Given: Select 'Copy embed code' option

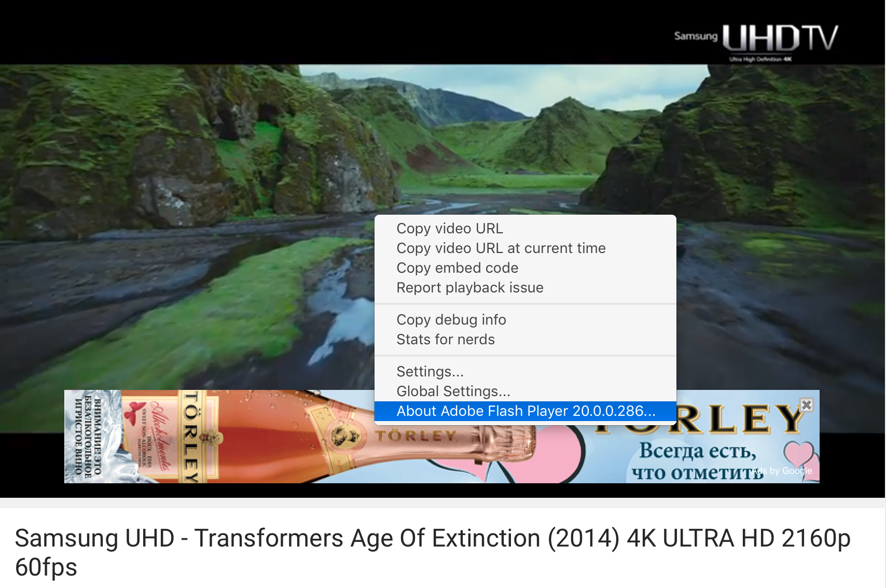Looking at the screenshot, I should [525, 268].
